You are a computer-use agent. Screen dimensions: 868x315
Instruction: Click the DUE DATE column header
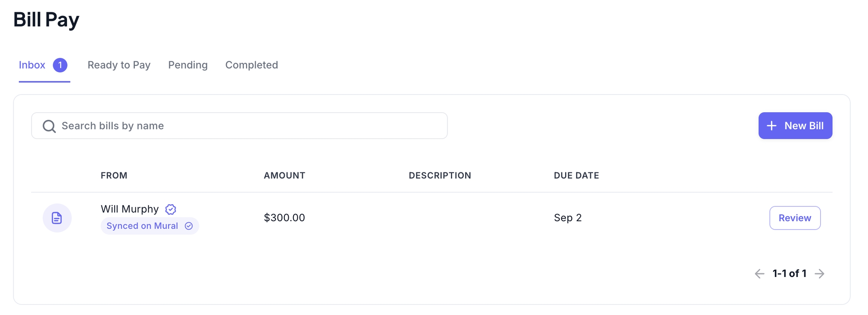coord(576,176)
